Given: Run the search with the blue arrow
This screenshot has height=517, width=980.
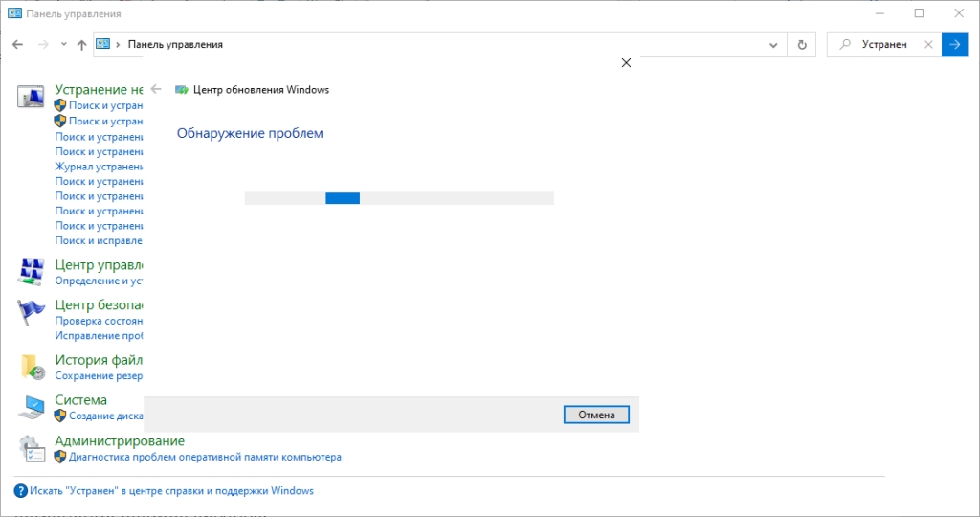Looking at the screenshot, I should click(x=954, y=44).
